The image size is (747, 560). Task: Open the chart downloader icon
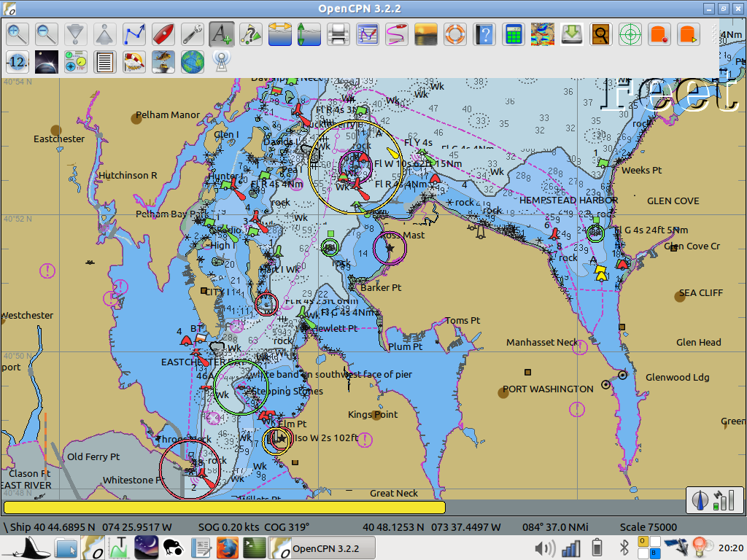[x=572, y=34]
